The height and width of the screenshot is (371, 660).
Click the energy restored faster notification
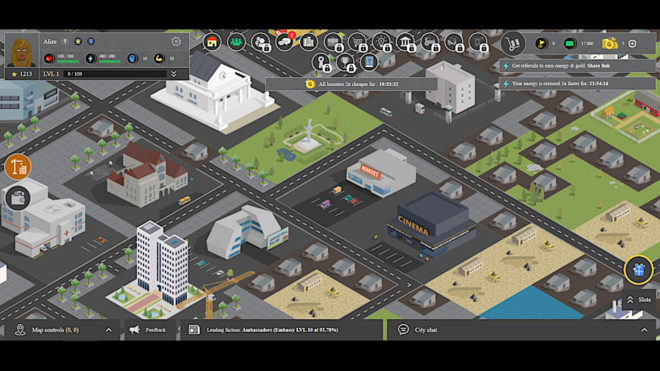coord(578,83)
